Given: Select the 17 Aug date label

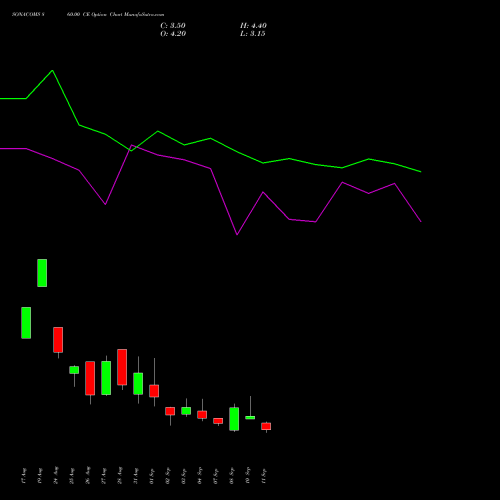Looking at the screenshot, I should pyautogui.click(x=24, y=476).
